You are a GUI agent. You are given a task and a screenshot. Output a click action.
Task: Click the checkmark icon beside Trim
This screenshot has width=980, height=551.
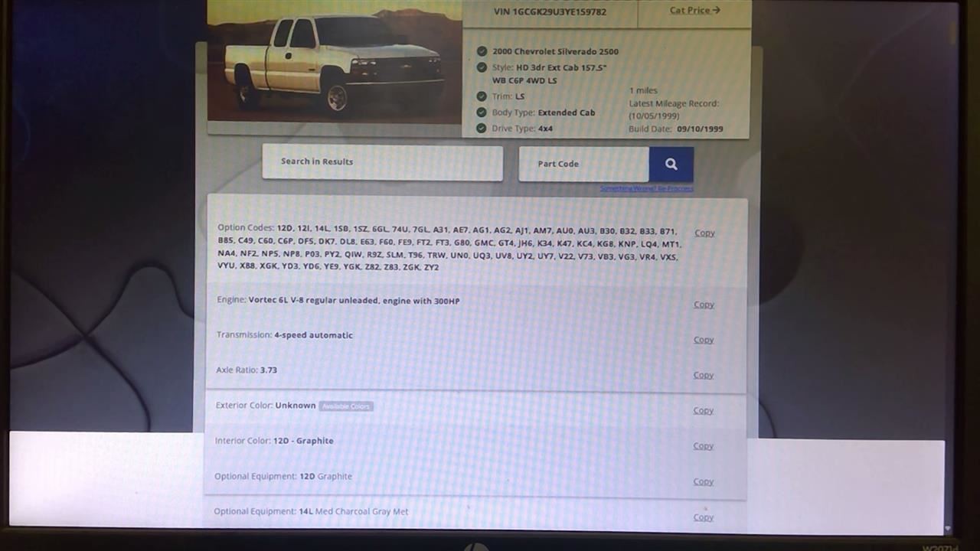click(482, 96)
